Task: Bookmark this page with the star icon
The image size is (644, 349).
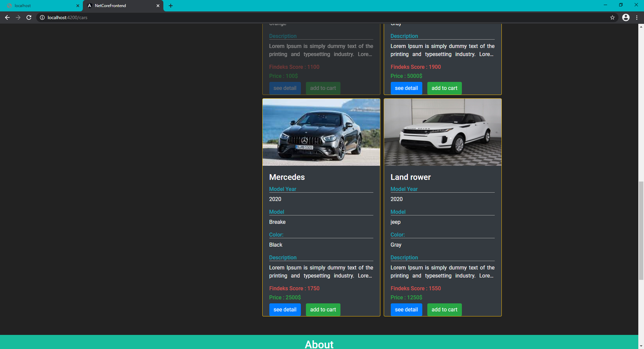Action: [x=612, y=17]
